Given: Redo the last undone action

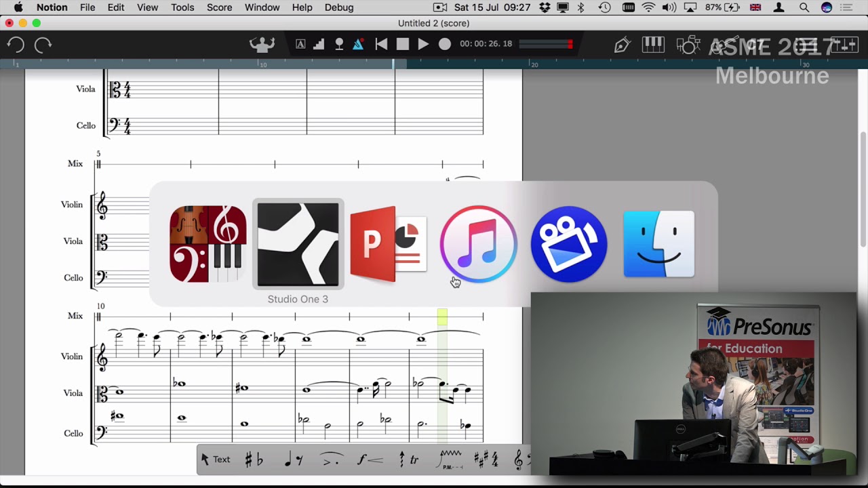Looking at the screenshot, I should 43,45.
